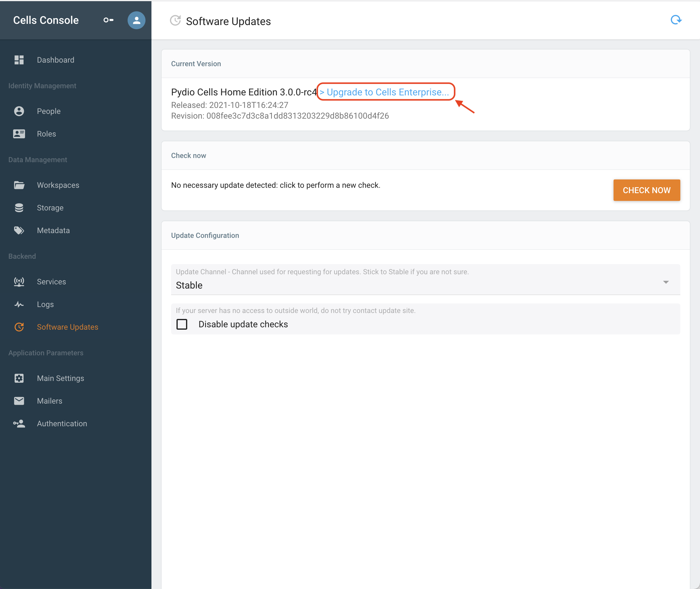The height and width of the screenshot is (589, 700).
Task: Click the Mailers envelope icon
Action: pyautogui.click(x=19, y=401)
